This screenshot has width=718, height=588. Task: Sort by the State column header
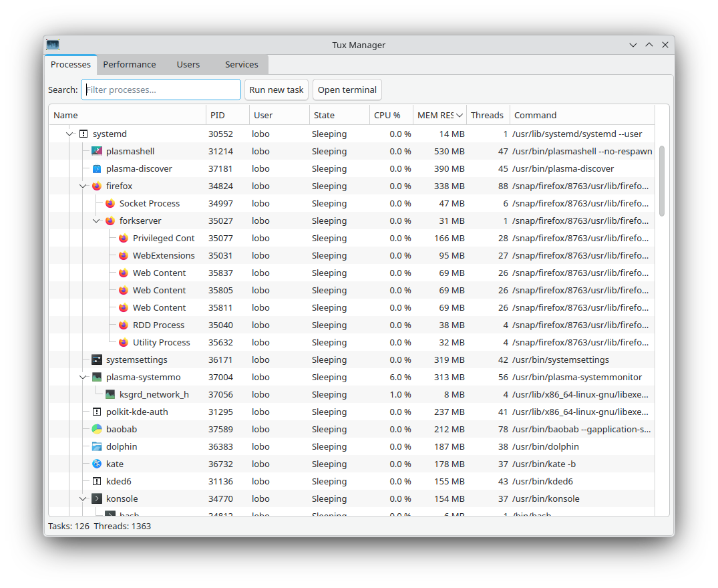[x=339, y=115]
